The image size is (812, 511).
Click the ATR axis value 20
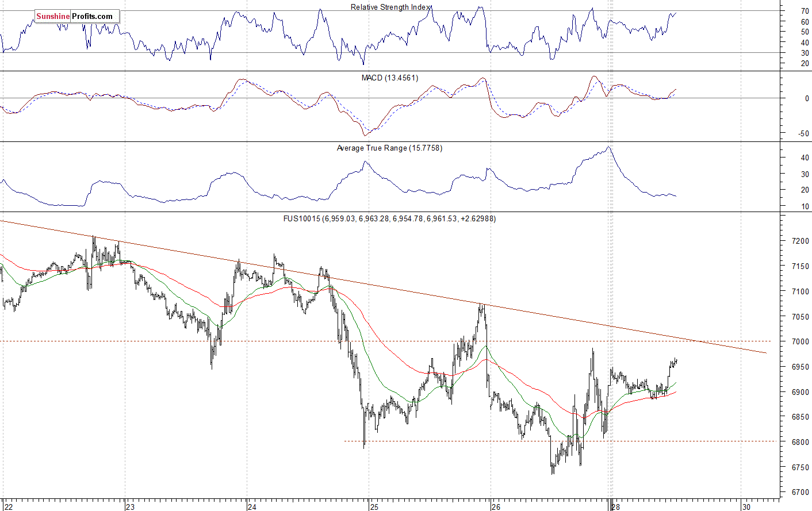pyautogui.click(x=805, y=190)
